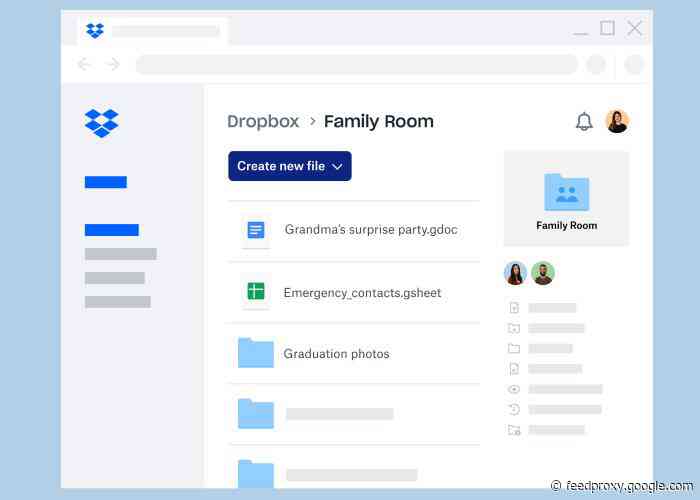Click the Dropbox browser tab
Viewport: 700px width, 500px height.
coord(153,31)
